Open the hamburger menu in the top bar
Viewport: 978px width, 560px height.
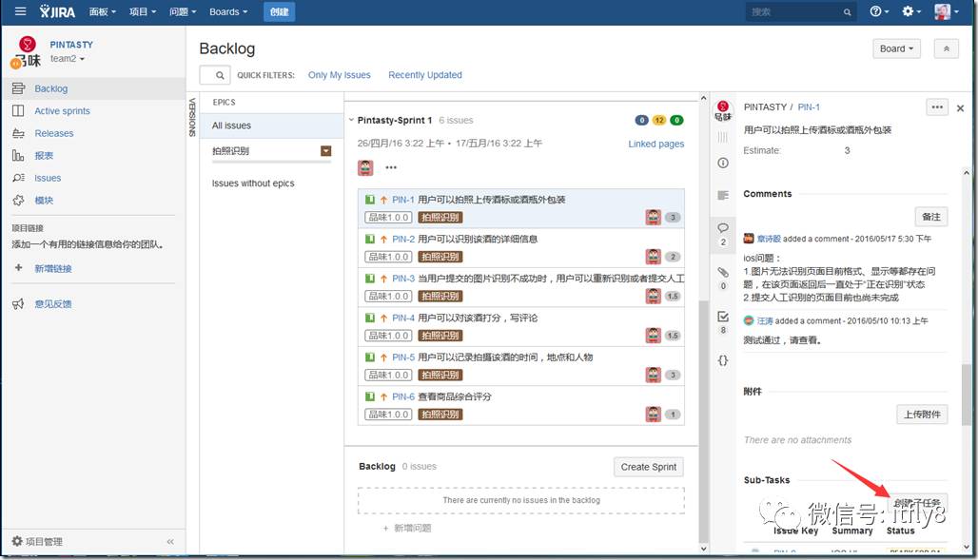point(20,11)
